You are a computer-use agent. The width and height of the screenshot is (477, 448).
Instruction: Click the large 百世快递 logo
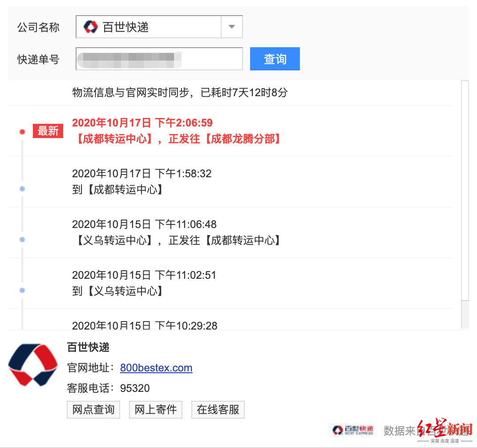point(33,365)
